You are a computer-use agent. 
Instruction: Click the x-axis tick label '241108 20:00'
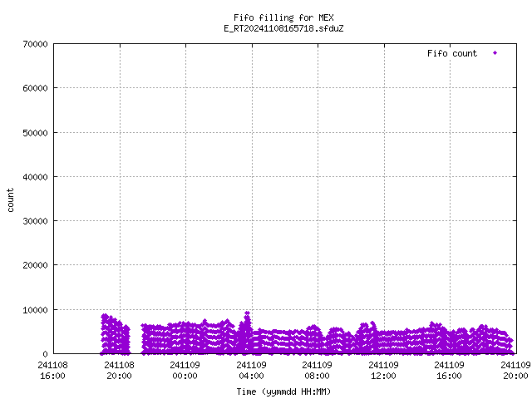tap(119, 371)
